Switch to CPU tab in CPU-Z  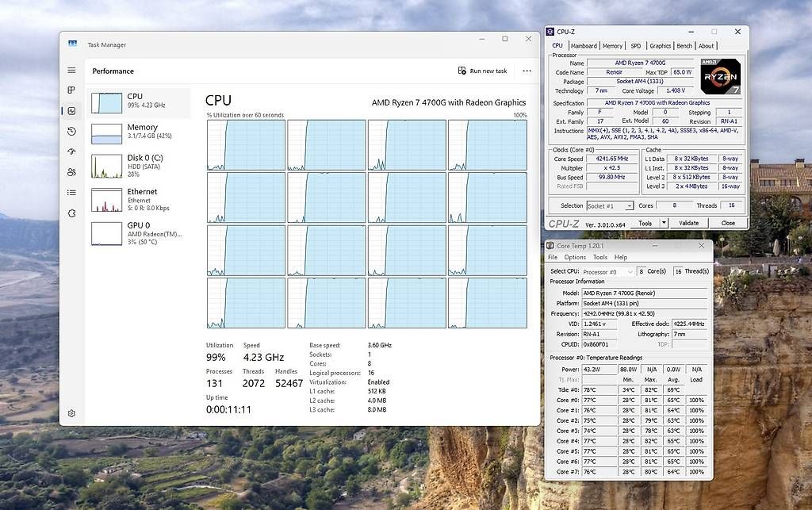(557, 45)
